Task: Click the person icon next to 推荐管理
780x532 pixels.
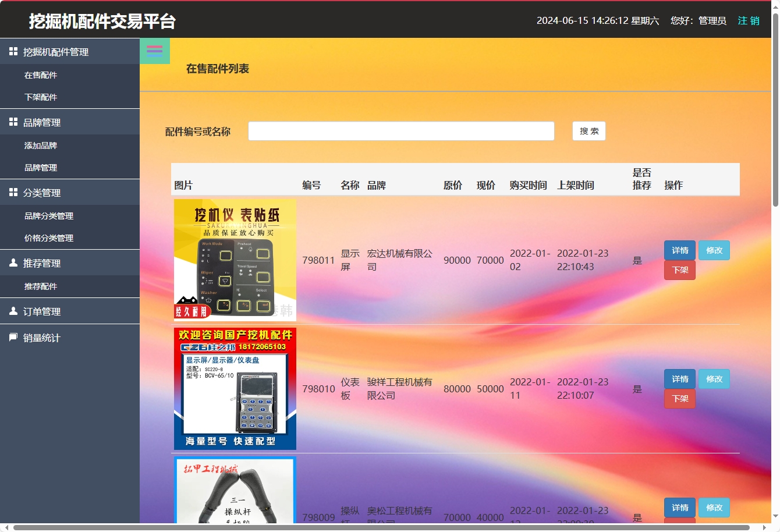Action: 13,263
